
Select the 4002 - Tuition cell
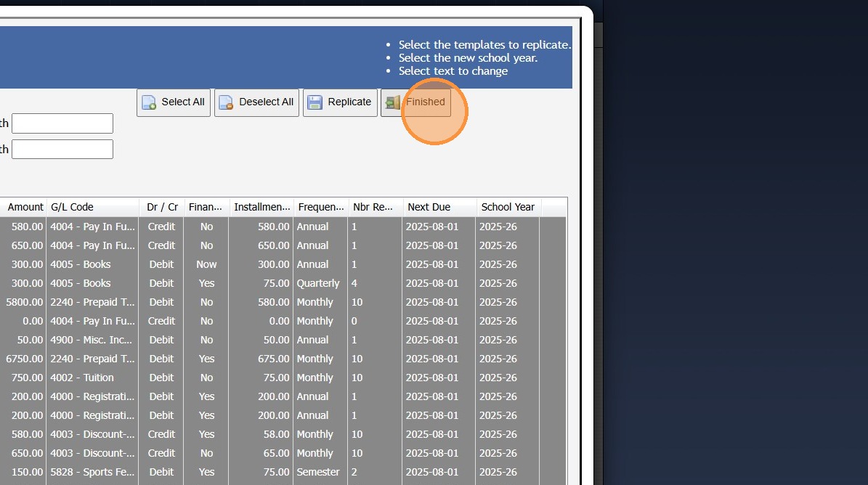tap(92, 378)
